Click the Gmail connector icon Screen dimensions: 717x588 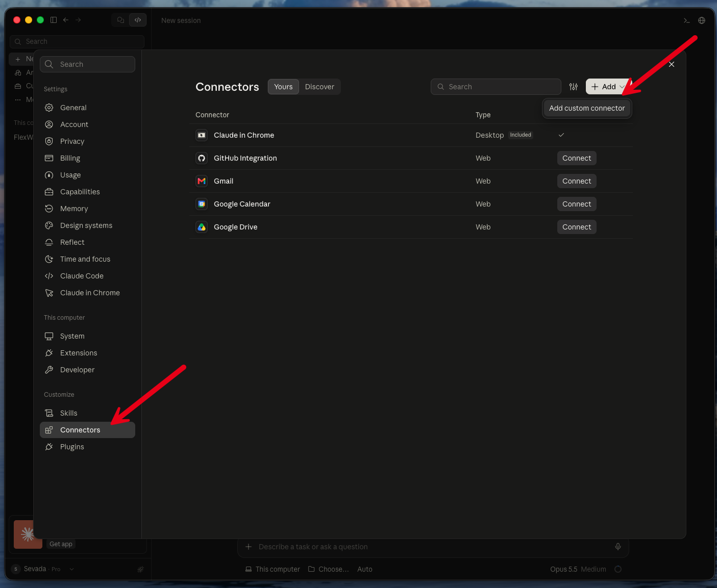tap(202, 181)
